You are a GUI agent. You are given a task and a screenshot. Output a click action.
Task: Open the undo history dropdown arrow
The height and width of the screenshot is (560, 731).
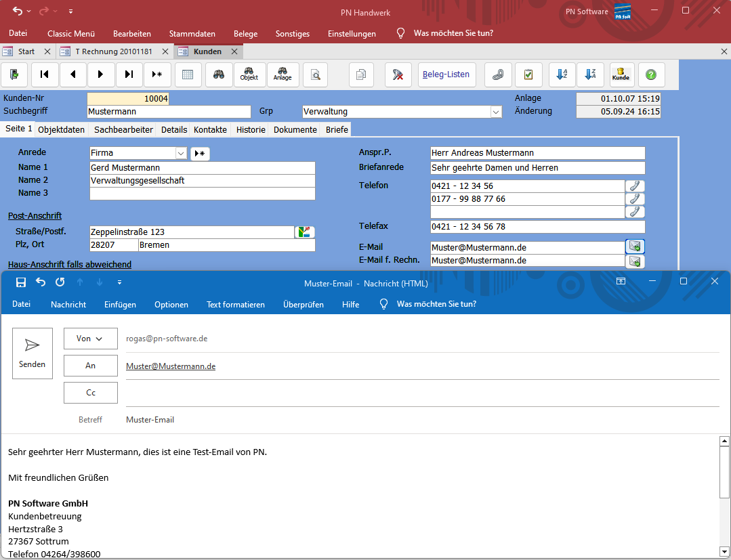click(29, 12)
